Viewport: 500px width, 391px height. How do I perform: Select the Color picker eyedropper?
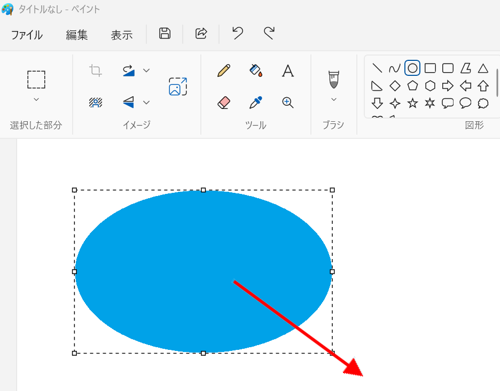tap(256, 102)
